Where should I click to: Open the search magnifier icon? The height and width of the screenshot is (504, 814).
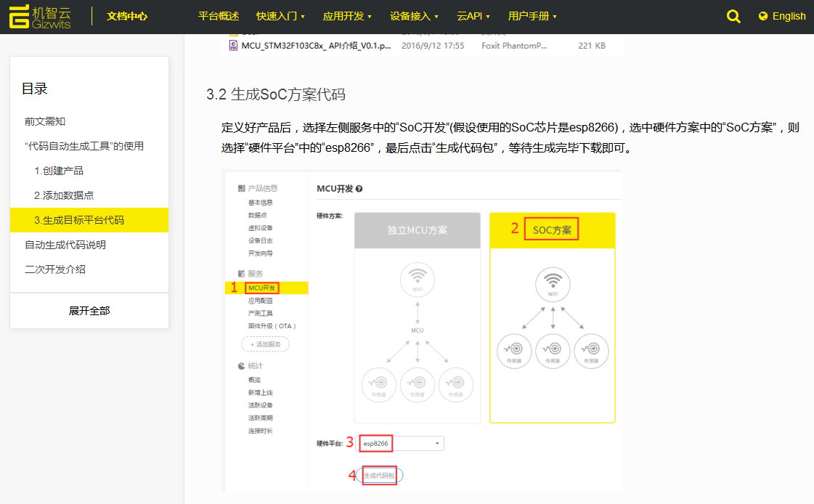(x=733, y=16)
